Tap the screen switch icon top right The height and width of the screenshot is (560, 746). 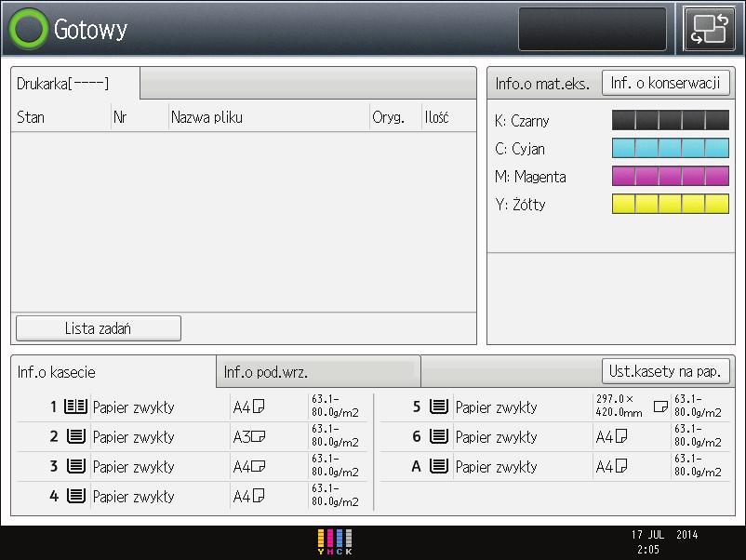coord(709,29)
